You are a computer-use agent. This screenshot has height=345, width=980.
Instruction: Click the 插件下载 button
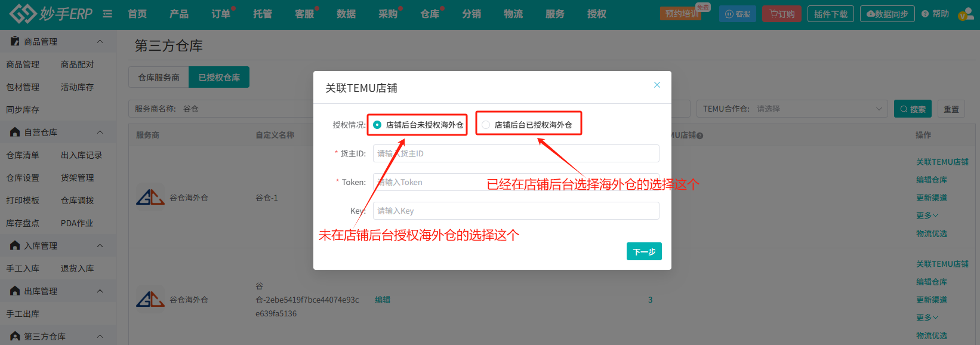click(830, 14)
